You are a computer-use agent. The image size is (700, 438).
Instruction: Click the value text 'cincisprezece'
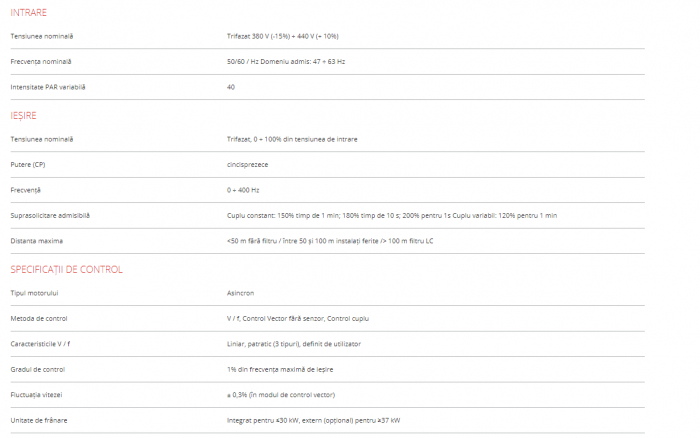248,164
